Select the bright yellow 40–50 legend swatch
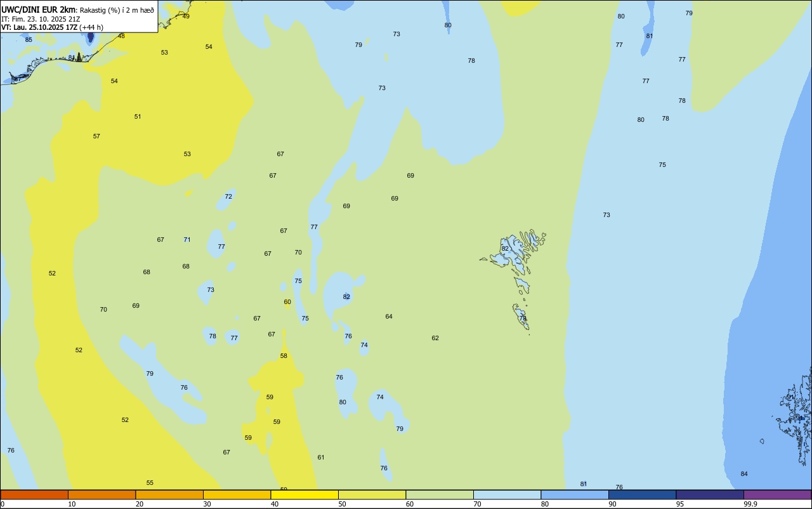Viewport: 812px width, 509px height. tap(304, 494)
